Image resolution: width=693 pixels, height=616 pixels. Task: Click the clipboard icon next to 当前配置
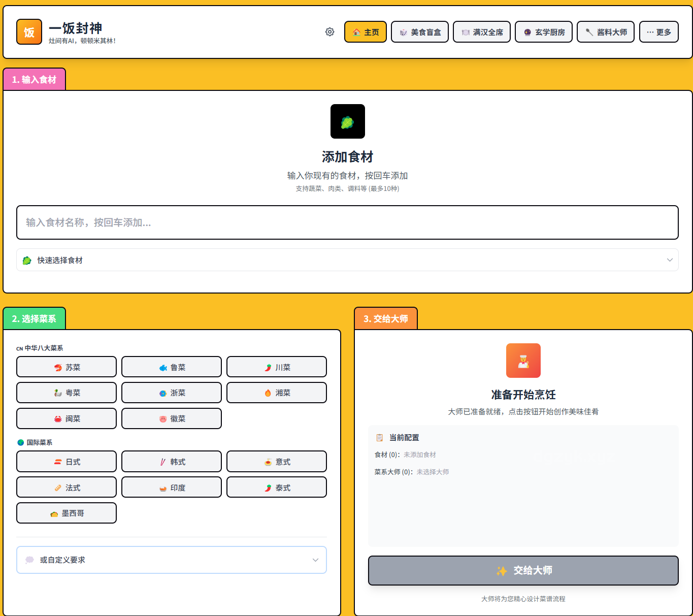(x=379, y=438)
